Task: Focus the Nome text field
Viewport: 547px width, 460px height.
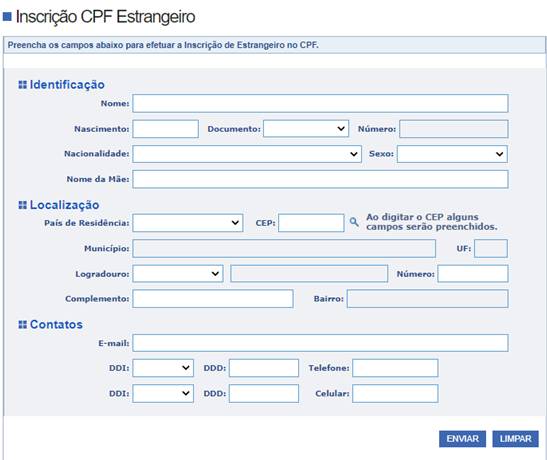Action: tap(320, 103)
